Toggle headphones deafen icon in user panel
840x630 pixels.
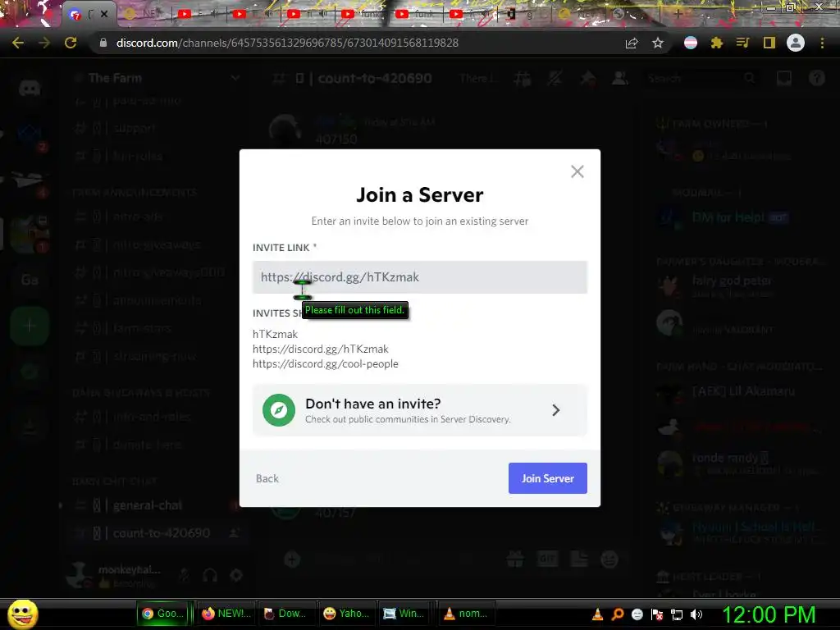point(210,575)
